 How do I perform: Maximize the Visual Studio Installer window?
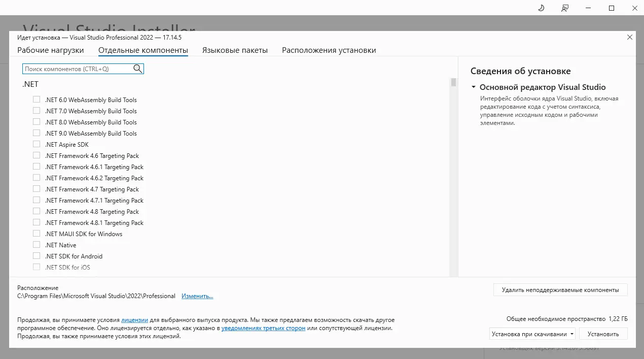pos(612,8)
